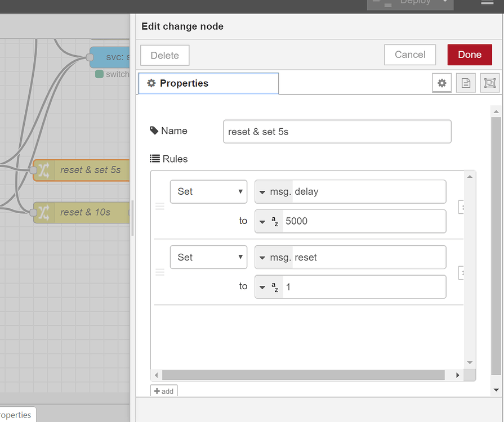Open second rule's Set action dropdown
The height and width of the screenshot is (422, 504).
(x=208, y=257)
